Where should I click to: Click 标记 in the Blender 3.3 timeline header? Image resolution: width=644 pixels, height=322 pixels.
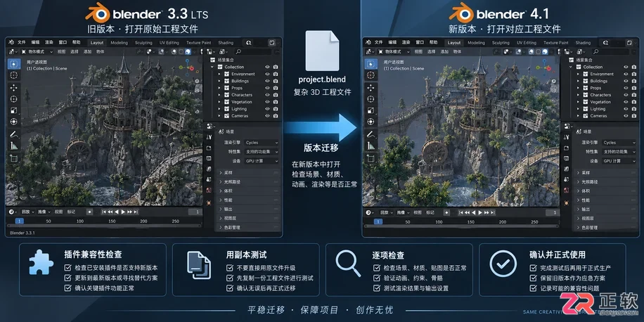(x=71, y=212)
